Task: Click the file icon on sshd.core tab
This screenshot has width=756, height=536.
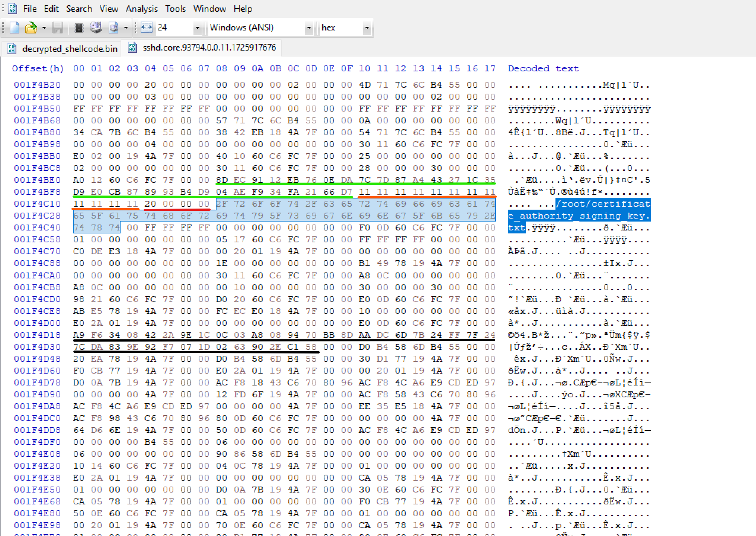Action: click(132, 48)
